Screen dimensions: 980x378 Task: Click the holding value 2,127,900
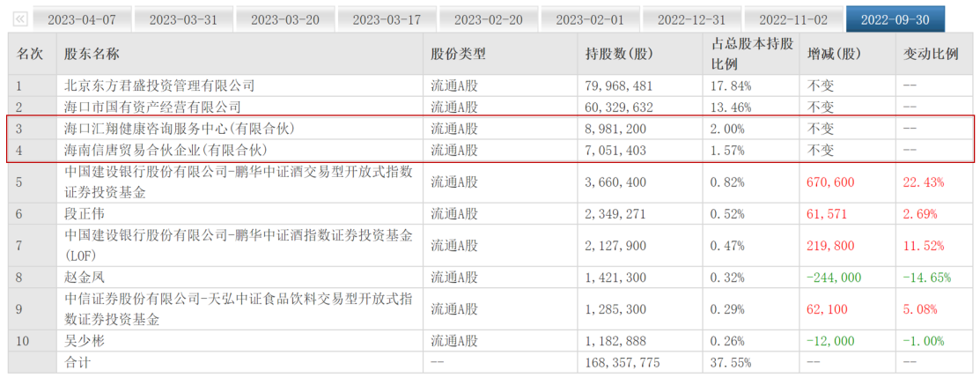(615, 246)
